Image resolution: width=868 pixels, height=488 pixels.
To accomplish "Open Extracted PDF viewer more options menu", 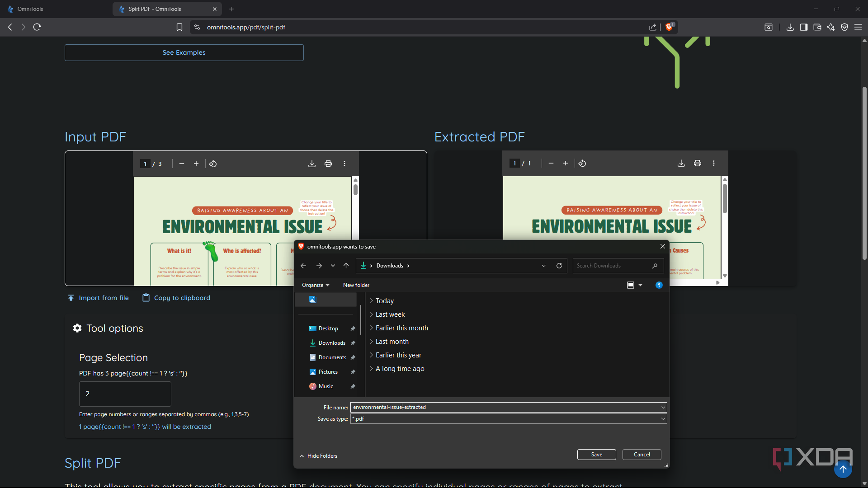I will [x=714, y=163].
